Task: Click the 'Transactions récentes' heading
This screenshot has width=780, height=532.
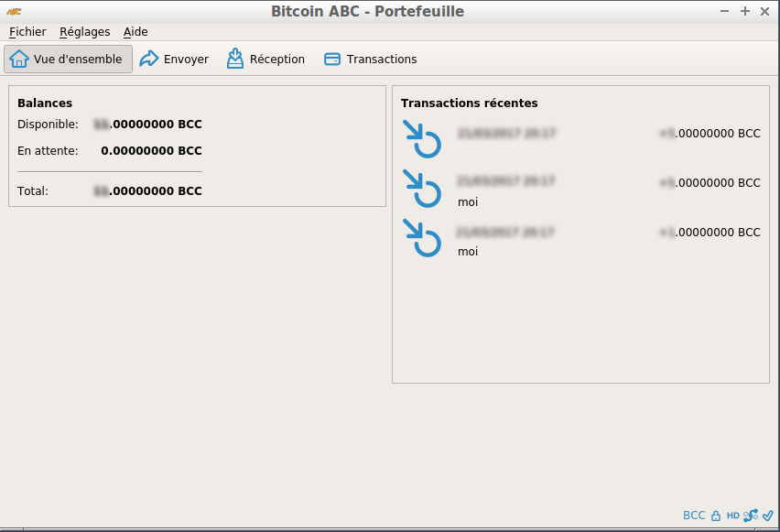Action: pos(469,103)
